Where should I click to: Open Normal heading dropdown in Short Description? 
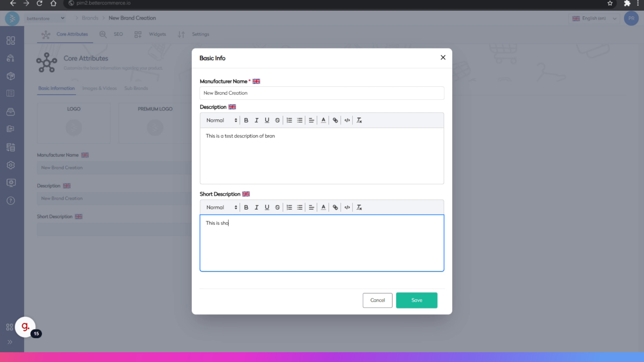coord(222,208)
